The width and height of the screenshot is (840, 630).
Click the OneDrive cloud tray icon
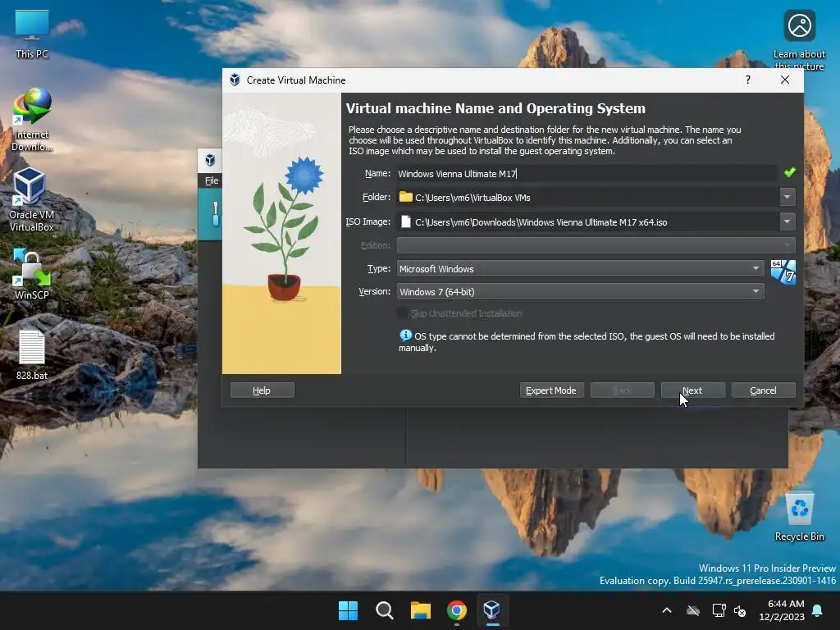coord(693,610)
